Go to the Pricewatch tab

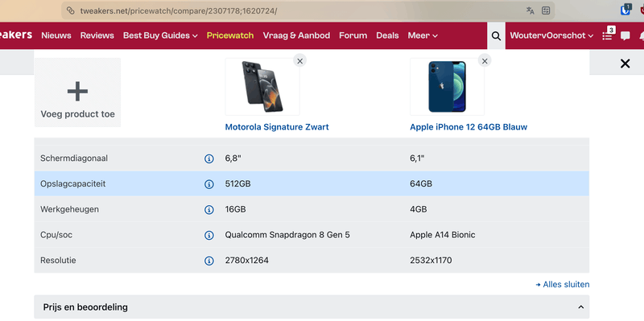(230, 35)
